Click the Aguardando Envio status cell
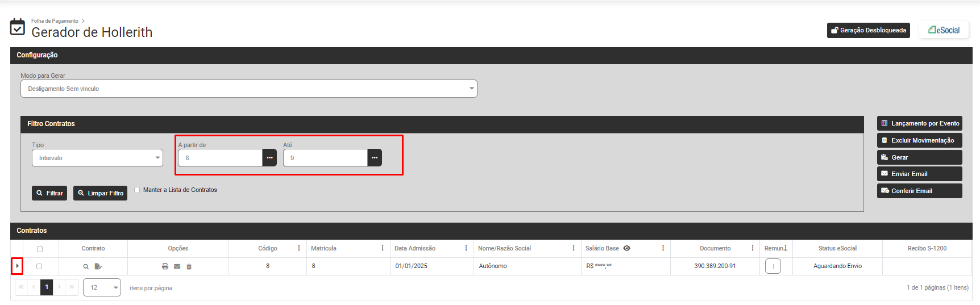Viewport: 980px width, 305px height. pyautogui.click(x=837, y=266)
